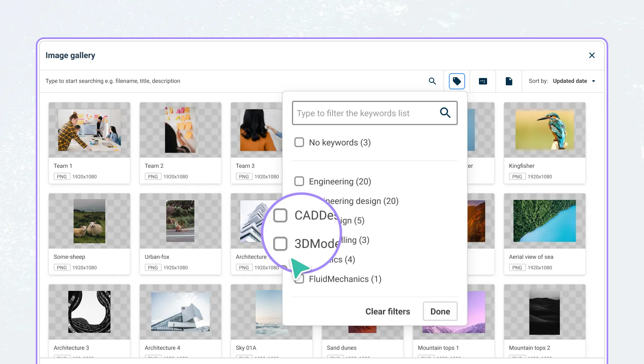
Task: Click the PNG badge under Aerial view of sea
Action: click(x=517, y=268)
